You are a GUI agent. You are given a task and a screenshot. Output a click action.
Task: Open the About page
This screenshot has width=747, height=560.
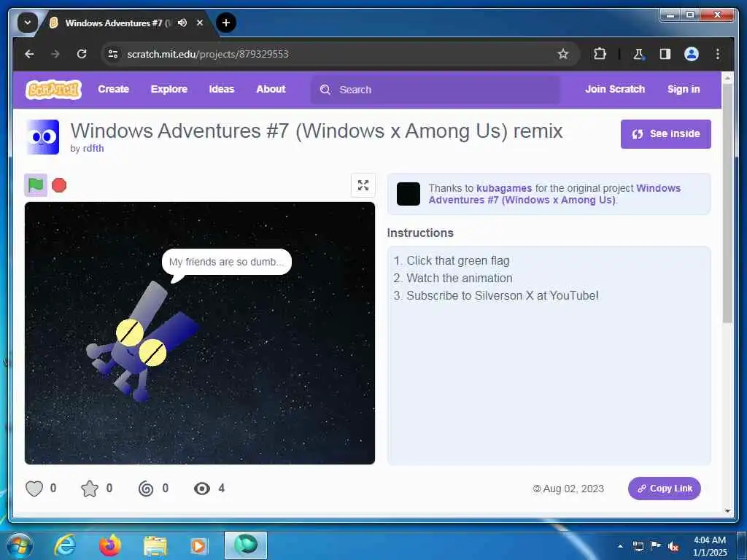coord(271,89)
